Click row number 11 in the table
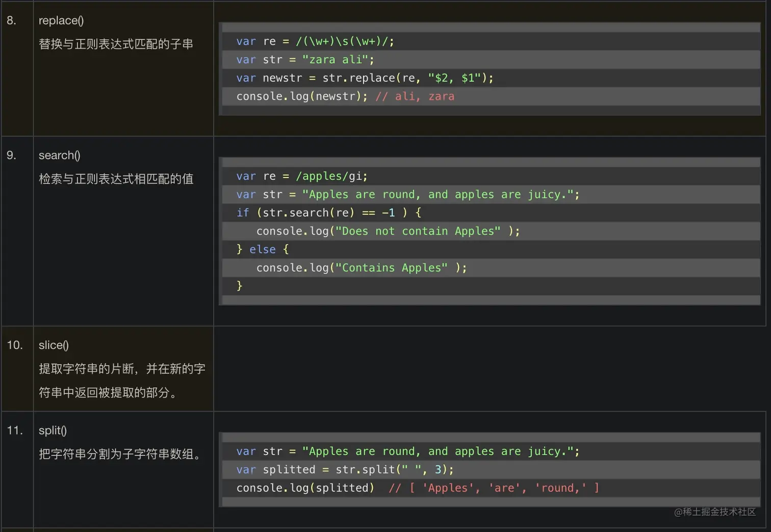This screenshot has height=532, width=771. (15, 430)
